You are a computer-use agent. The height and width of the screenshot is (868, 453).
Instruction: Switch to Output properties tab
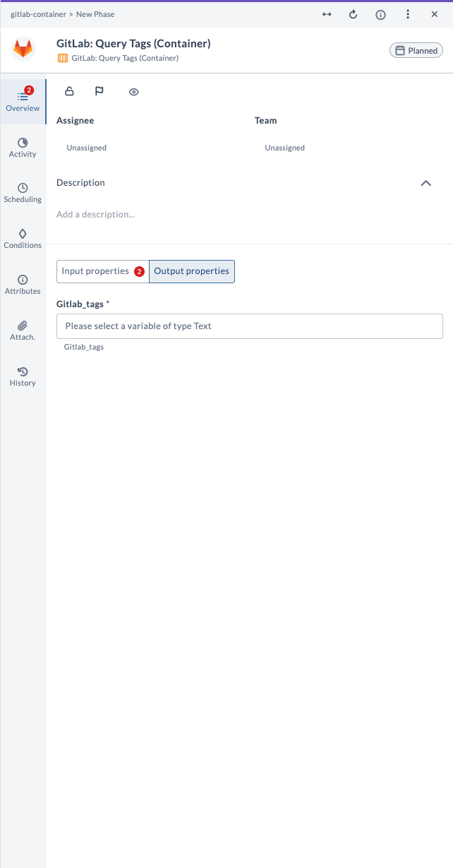tap(192, 271)
